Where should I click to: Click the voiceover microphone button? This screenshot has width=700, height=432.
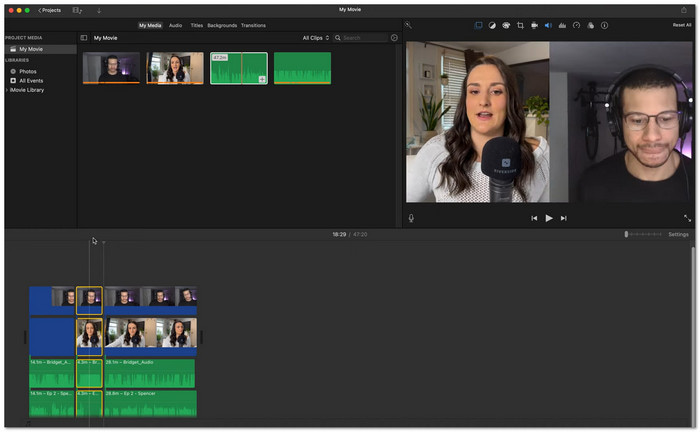[x=411, y=218]
